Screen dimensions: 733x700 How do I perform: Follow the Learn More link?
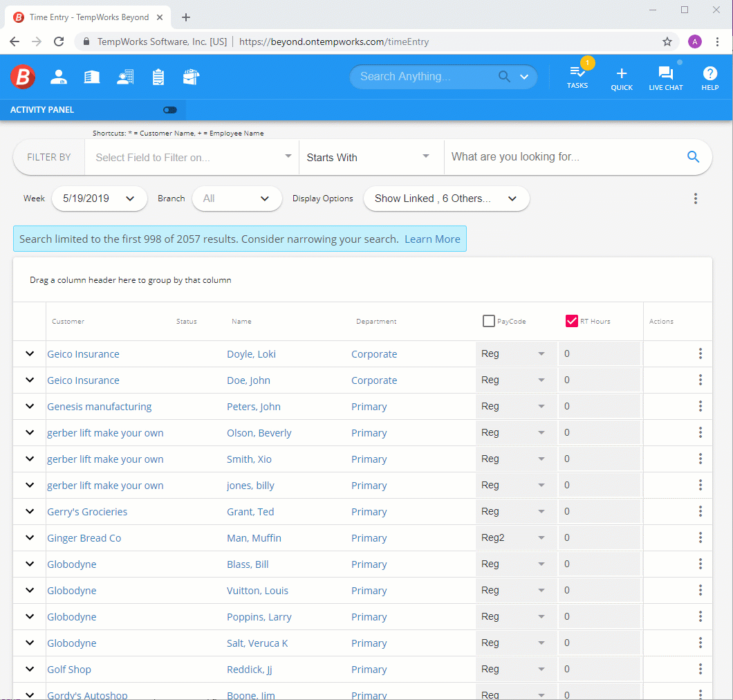(x=432, y=239)
